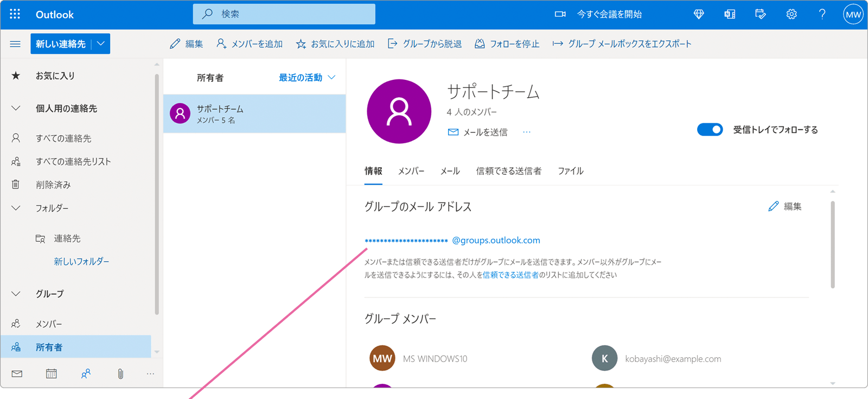Open the app launcher grid icon
The image size is (868, 399).
pyautogui.click(x=15, y=14)
